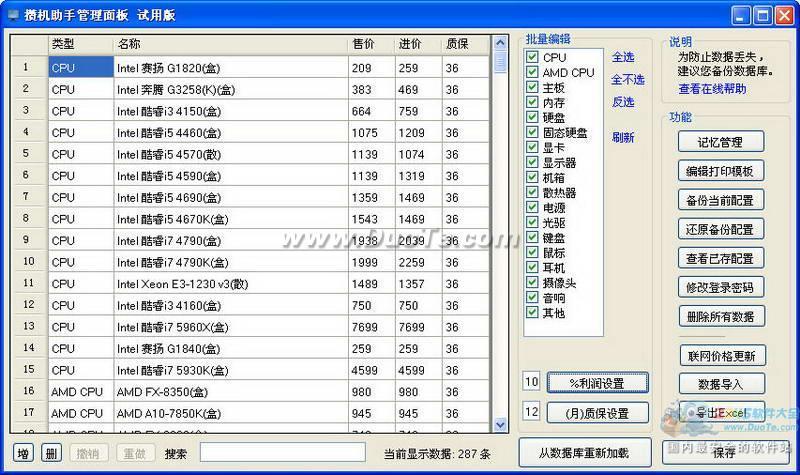Select the cell Intel 奔腾 G3258(K)(盒)
800x475 pixels.
pyautogui.click(x=231, y=89)
